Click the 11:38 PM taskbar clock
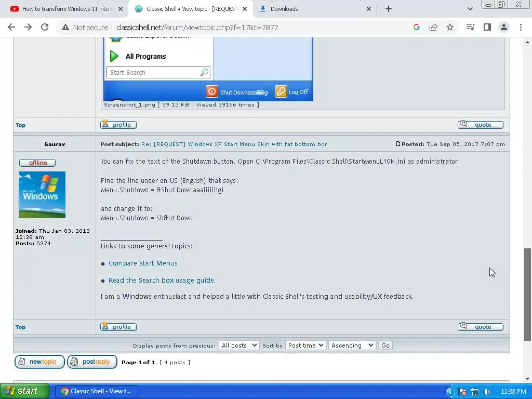 pos(513,392)
